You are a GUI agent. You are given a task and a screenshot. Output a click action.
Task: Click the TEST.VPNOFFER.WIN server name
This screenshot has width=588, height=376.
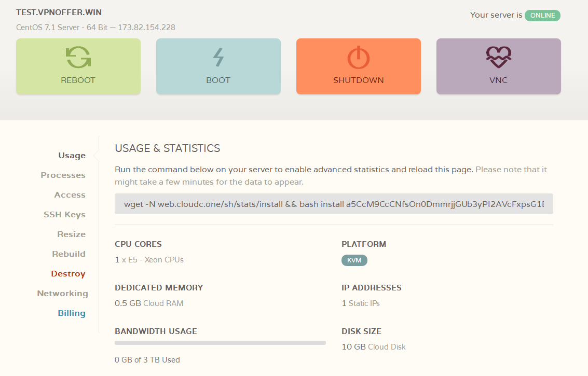tap(59, 12)
